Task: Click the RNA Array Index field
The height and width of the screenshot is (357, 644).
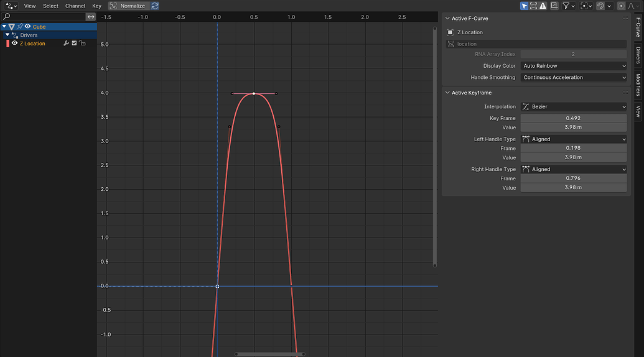Action: tap(573, 54)
